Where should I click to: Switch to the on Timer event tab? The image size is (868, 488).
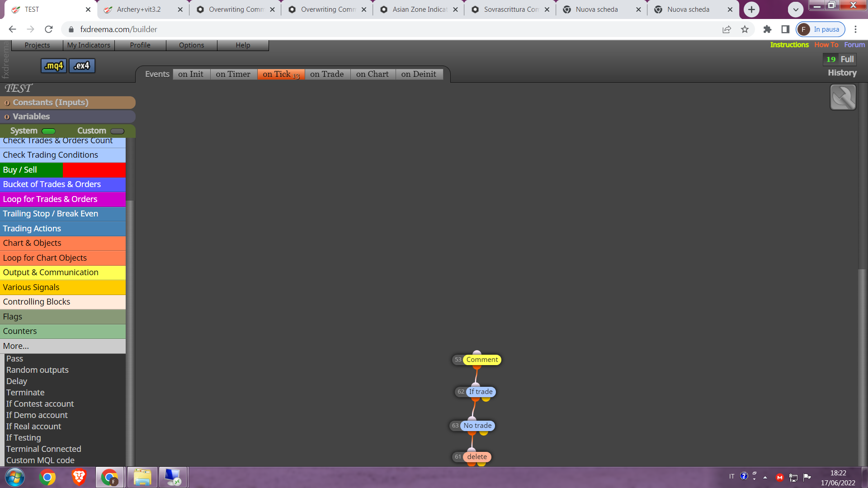(x=233, y=74)
